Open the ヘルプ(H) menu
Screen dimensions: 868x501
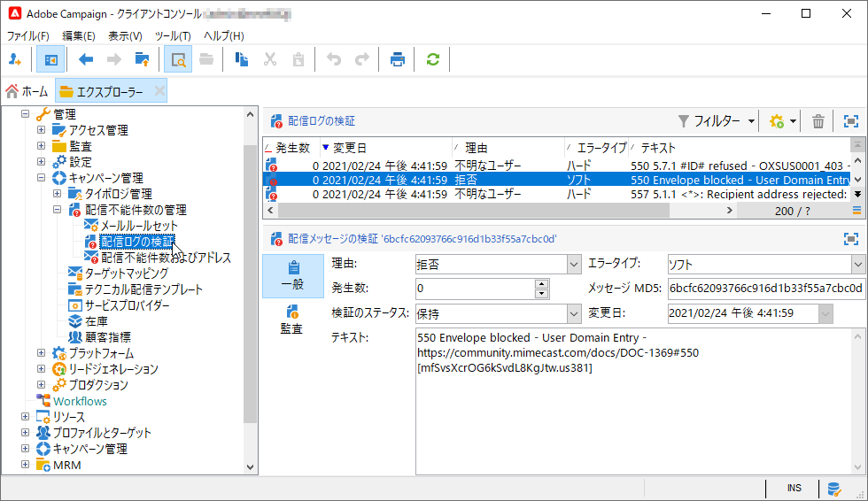[223, 36]
